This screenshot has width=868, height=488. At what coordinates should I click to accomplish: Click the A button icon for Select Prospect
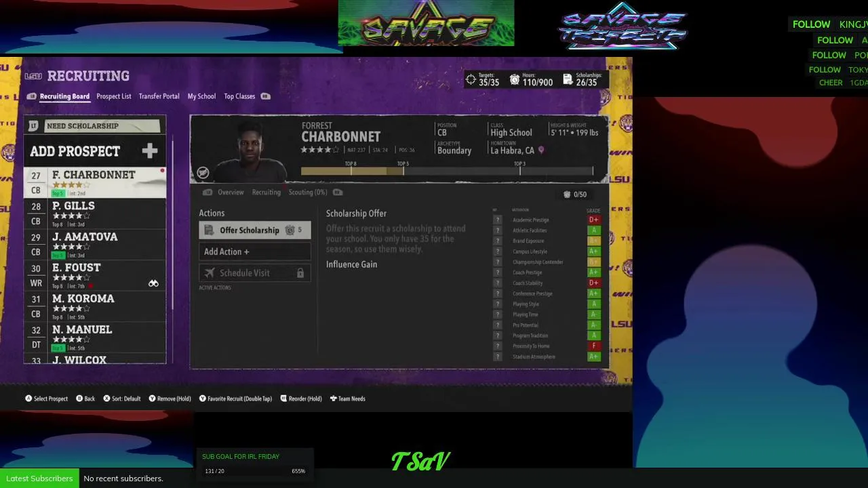click(28, 399)
